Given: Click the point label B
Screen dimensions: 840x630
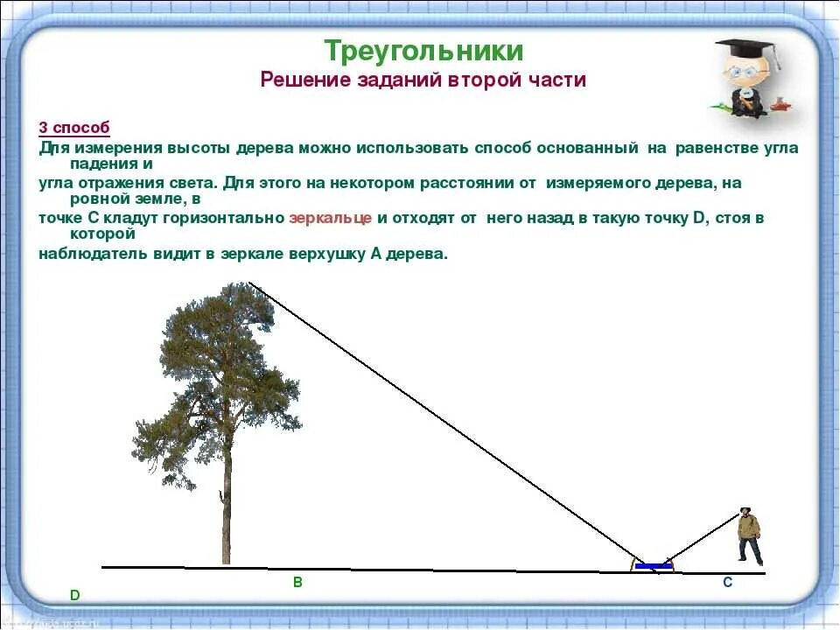Looking at the screenshot, I should pos(297,583).
